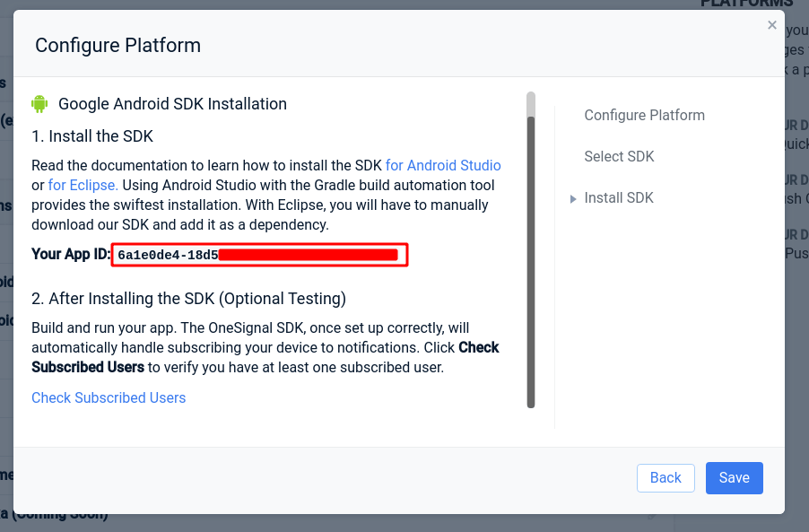Open the 'for Android Studio' documentation link
809x532 pixels.
pos(443,165)
